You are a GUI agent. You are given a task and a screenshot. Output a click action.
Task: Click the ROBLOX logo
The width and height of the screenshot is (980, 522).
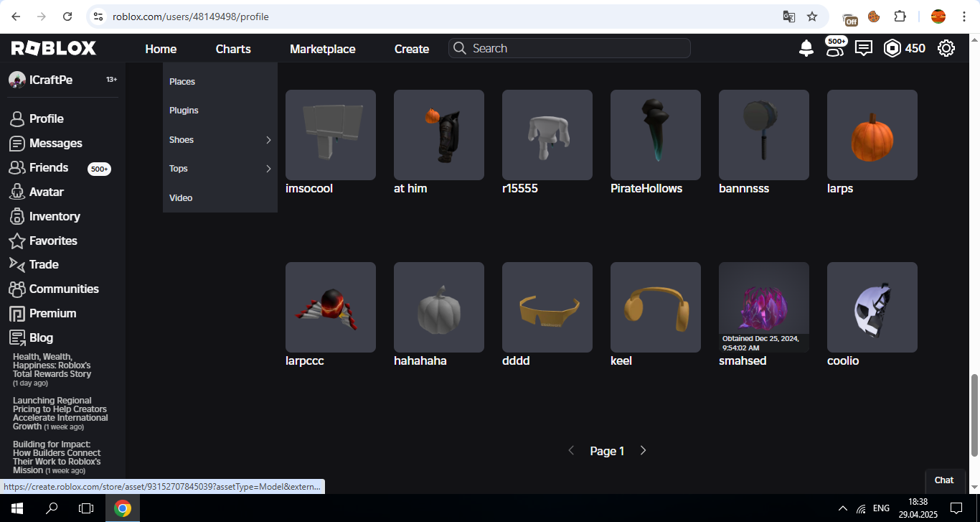pos(52,48)
